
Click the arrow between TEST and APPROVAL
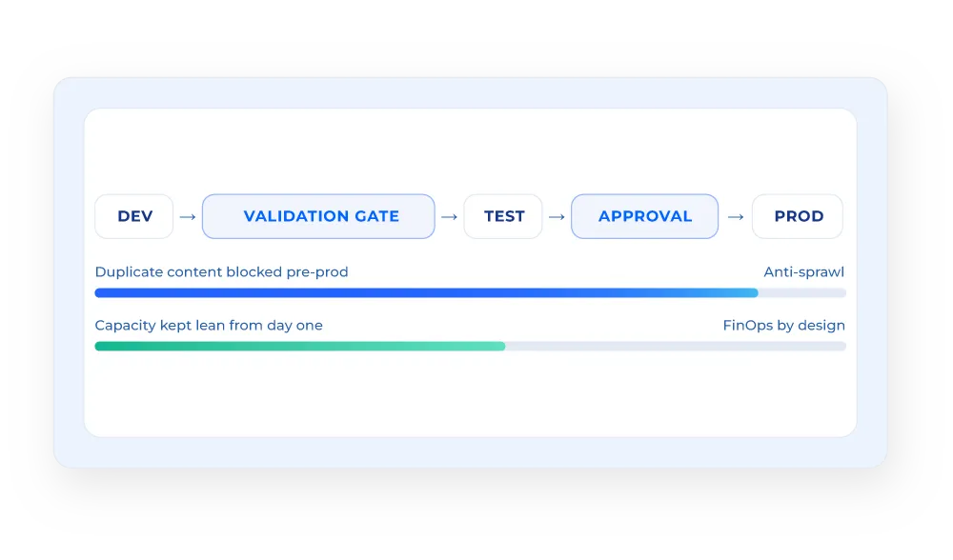coord(557,217)
